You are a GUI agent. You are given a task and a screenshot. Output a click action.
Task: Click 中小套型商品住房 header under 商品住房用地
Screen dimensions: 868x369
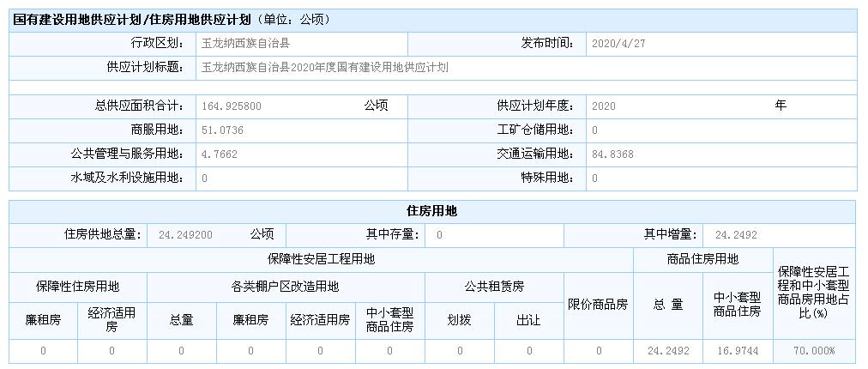[x=738, y=304]
